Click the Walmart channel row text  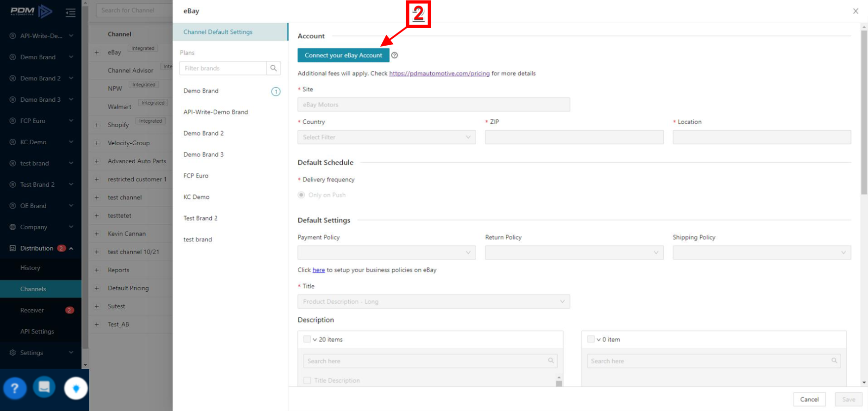119,107
